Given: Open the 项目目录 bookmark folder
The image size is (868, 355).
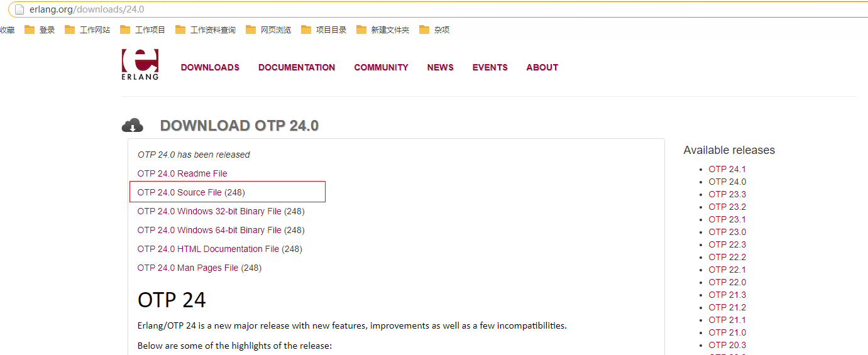Looking at the screenshot, I should [x=324, y=30].
